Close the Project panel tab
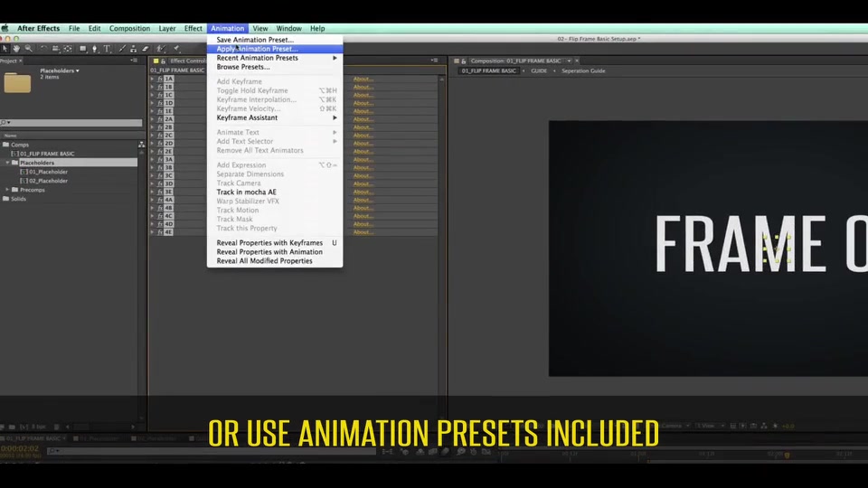This screenshot has height=488, width=868. coord(21,61)
